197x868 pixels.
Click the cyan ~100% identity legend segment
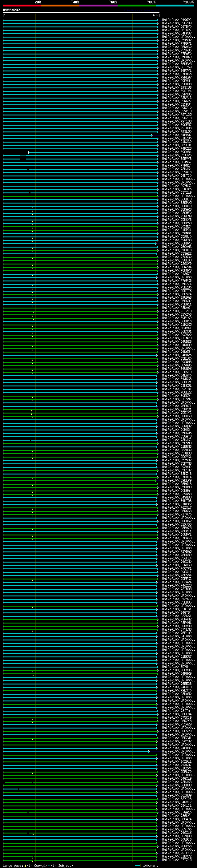[175, 6]
